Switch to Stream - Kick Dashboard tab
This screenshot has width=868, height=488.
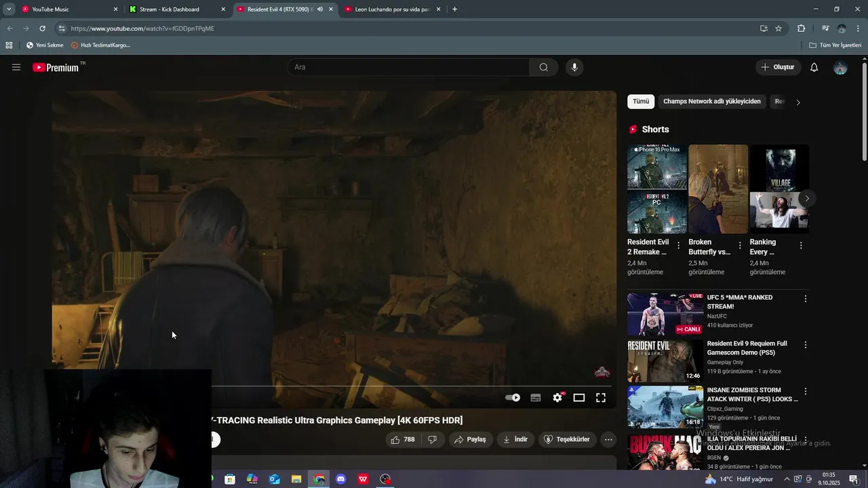178,9
